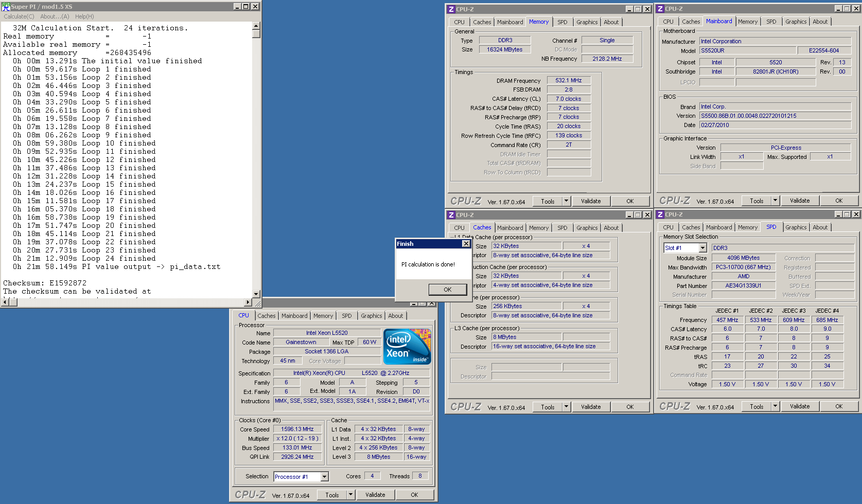Open the Calculate(C) menu in Super PI
Image resolution: width=862 pixels, height=504 pixels.
click(19, 16)
